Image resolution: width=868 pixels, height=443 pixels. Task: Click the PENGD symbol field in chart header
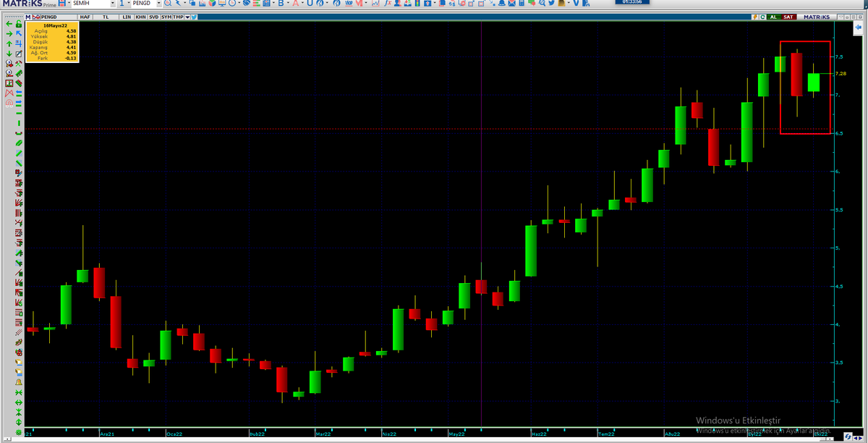[x=59, y=17]
